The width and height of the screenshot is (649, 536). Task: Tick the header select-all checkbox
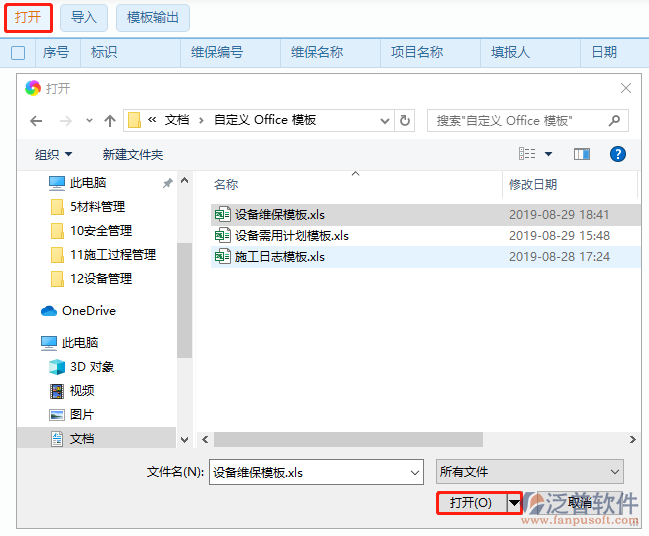pyautogui.click(x=18, y=53)
